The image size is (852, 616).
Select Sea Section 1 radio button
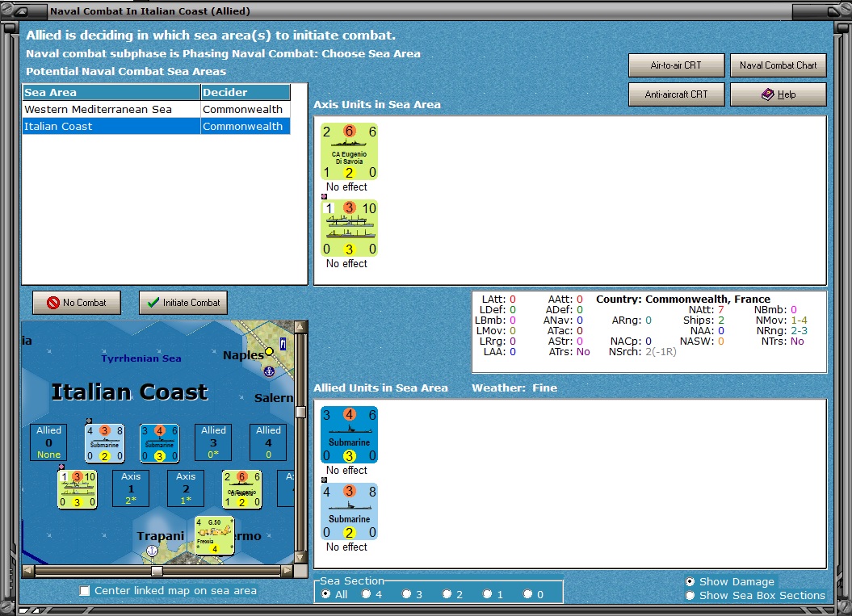click(x=488, y=594)
